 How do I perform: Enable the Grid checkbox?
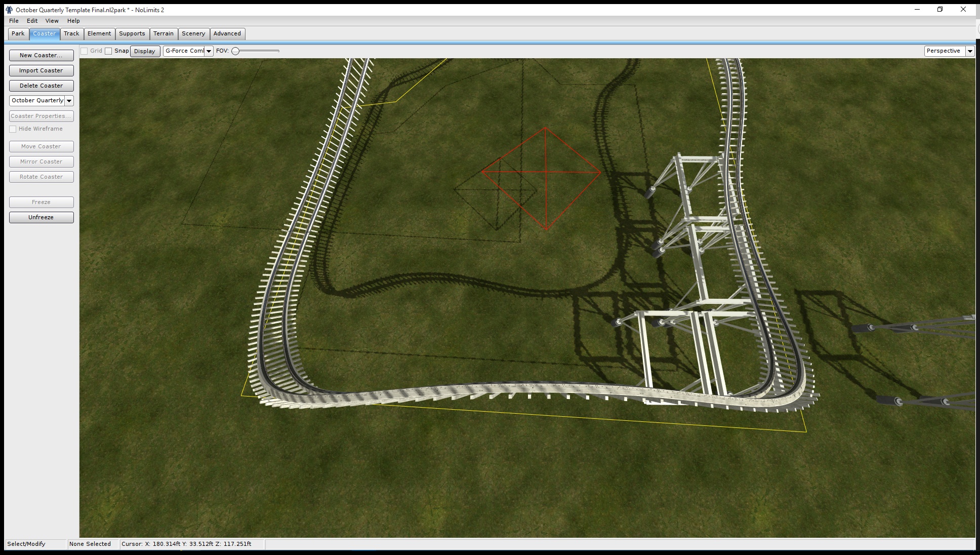click(x=85, y=51)
